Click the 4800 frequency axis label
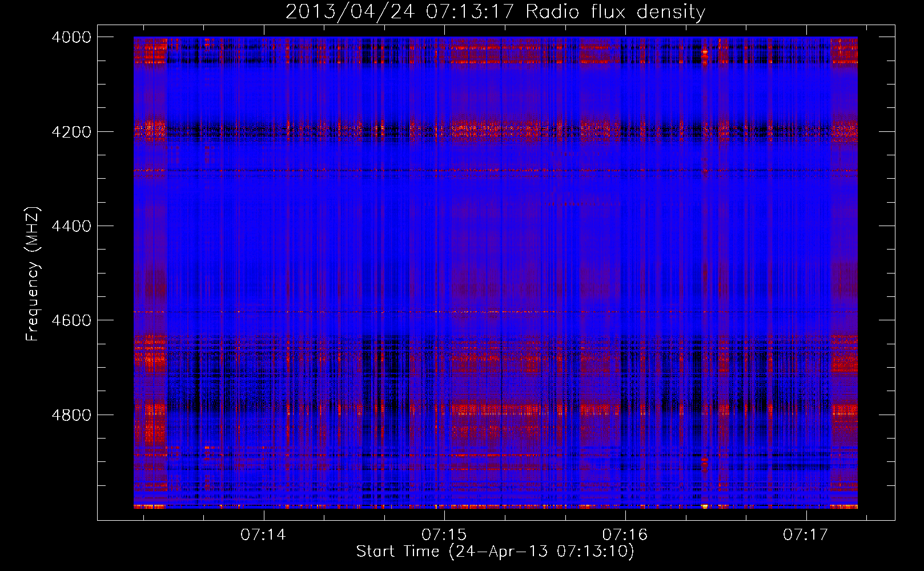924x571 pixels. click(x=71, y=415)
